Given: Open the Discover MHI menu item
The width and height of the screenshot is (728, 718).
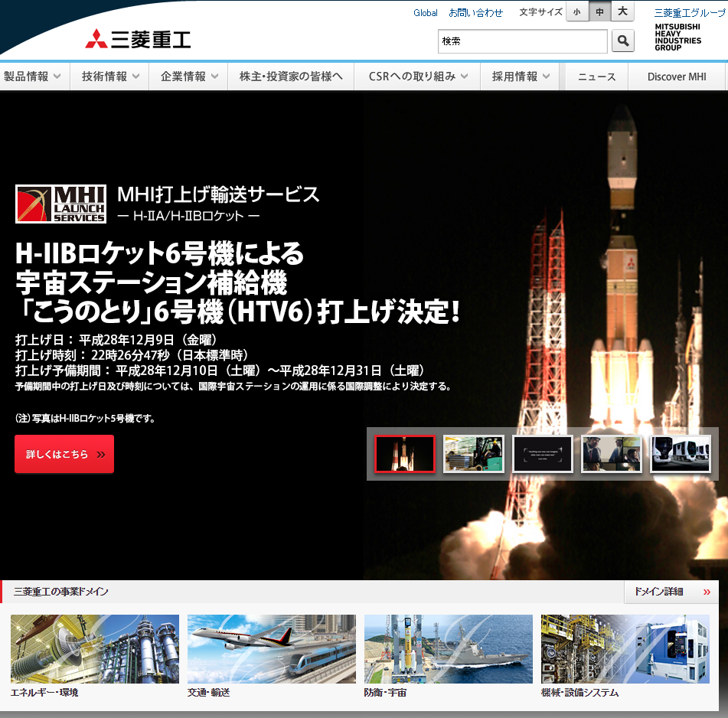Looking at the screenshot, I should pos(677,77).
